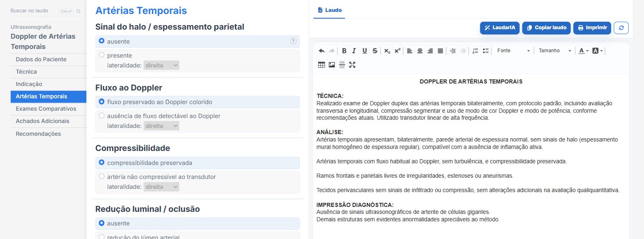Screen dimensions: 644x239
Task: Click the refresh icon button
Action: pos(621,28)
